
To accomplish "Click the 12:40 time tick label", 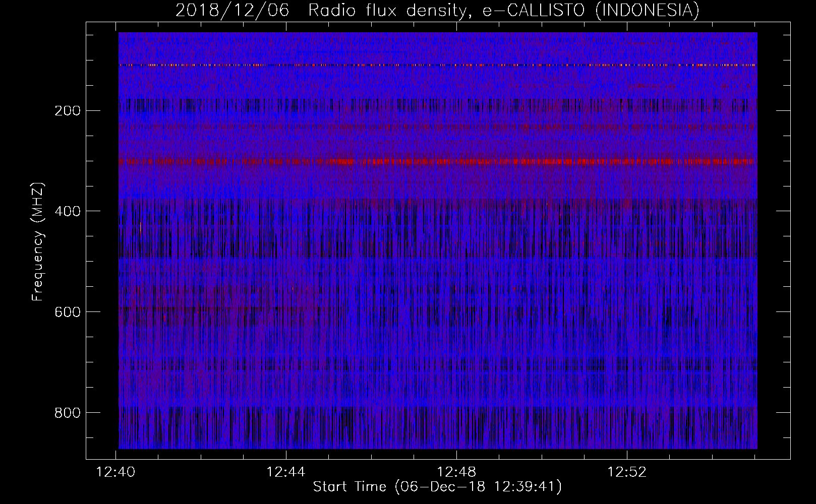I will (116, 472).
